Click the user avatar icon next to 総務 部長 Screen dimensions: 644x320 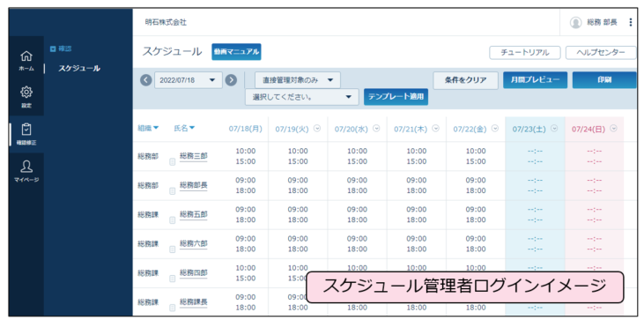pos(576,23)
